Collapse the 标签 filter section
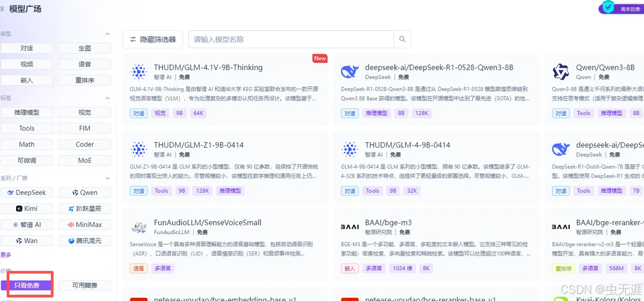 [x=108, y=98]
